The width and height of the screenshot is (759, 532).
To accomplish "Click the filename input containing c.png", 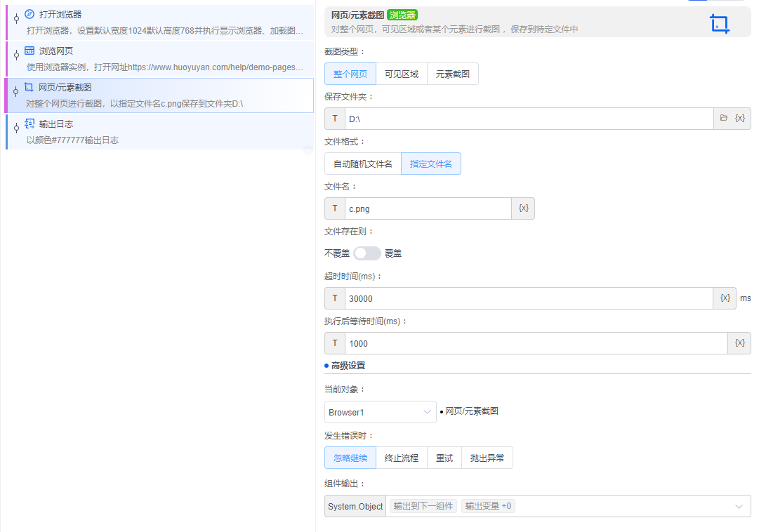I will click(421, 208).
